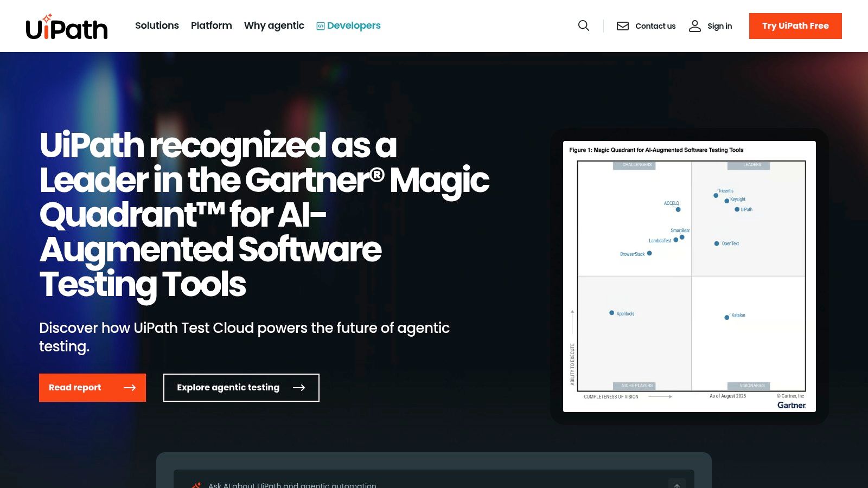Click Explore agentic testing button
The image size is (868, 488).
[x=241, y=388]
